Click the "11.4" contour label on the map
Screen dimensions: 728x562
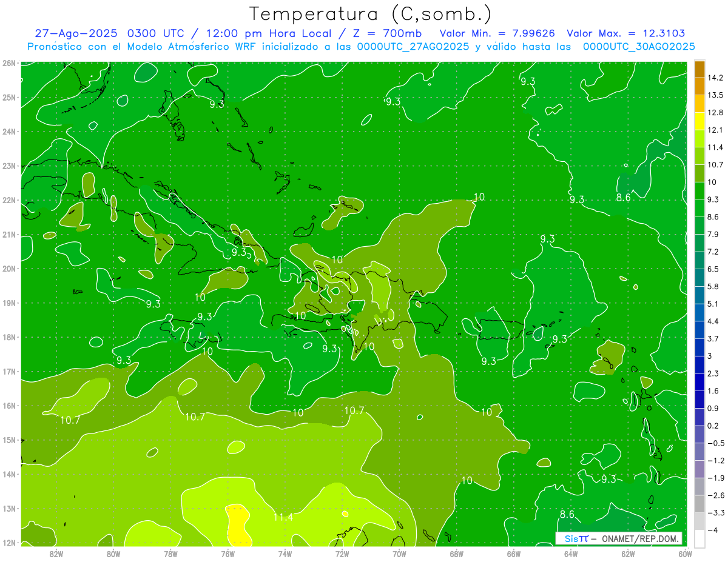283,517
